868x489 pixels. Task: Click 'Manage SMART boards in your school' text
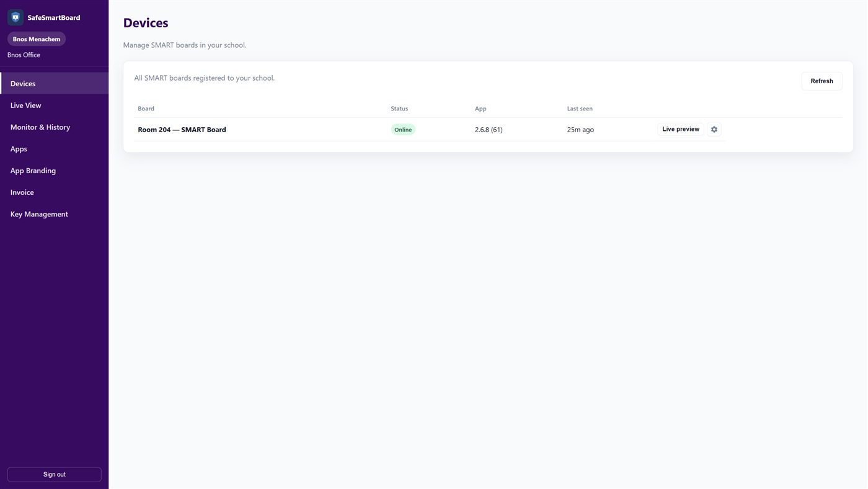[185, 45]
